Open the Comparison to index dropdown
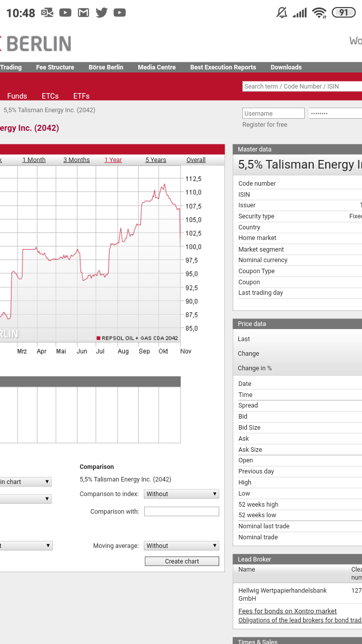Screen dimensions: 362x644 pyautogui.click(x=182, y=494)
